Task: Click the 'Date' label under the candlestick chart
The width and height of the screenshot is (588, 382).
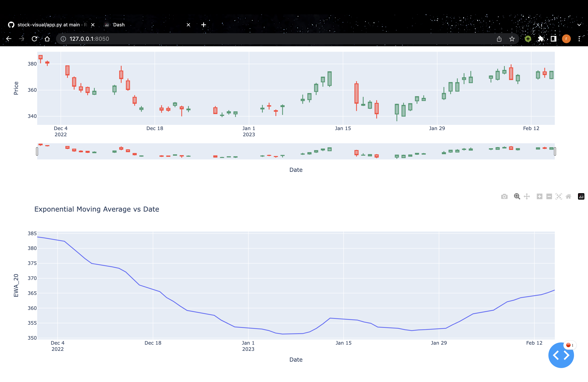Action: click(x=296, y=170)
